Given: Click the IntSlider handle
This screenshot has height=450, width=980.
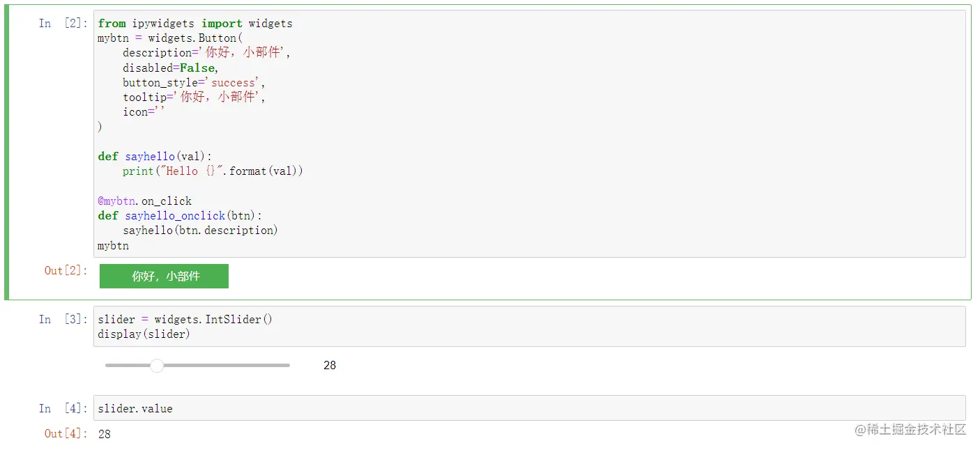Looking at the screenshot, I should coord(156,364).
